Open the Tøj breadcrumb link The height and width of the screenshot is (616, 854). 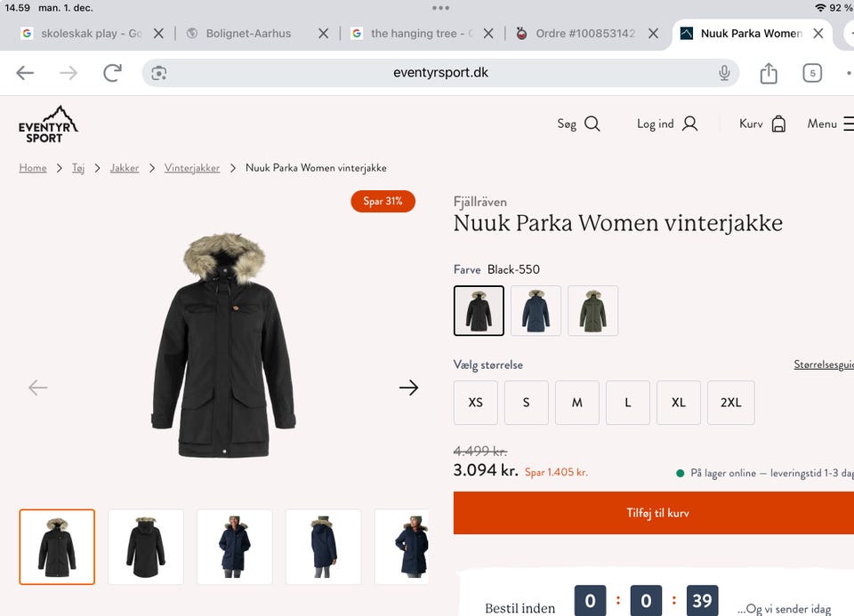78,168
